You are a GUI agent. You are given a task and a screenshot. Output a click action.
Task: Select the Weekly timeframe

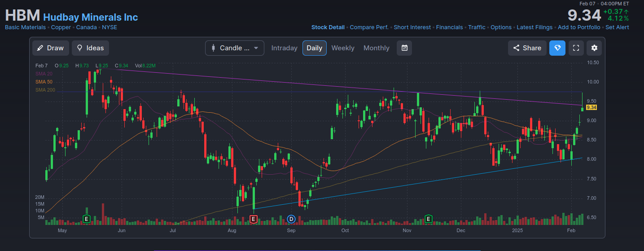(x=342, y=48)
